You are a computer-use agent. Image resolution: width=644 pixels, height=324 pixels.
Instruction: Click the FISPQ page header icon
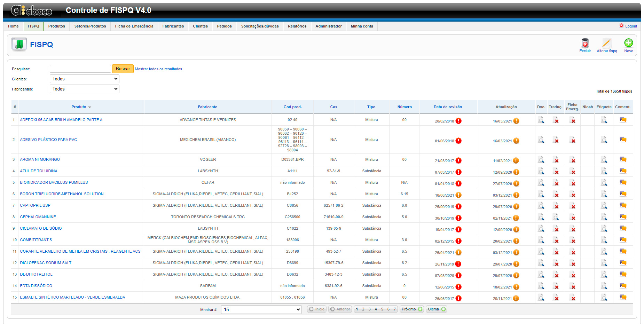(x=19, y=45)
